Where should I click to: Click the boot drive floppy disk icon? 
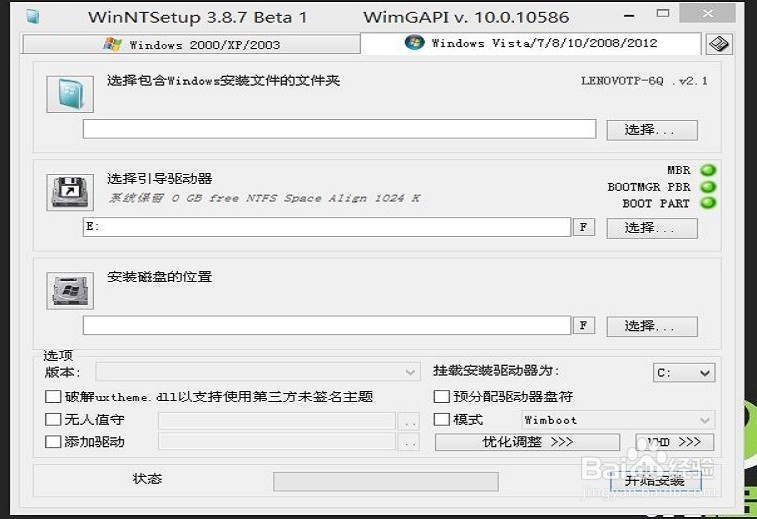tap(70, 192)
